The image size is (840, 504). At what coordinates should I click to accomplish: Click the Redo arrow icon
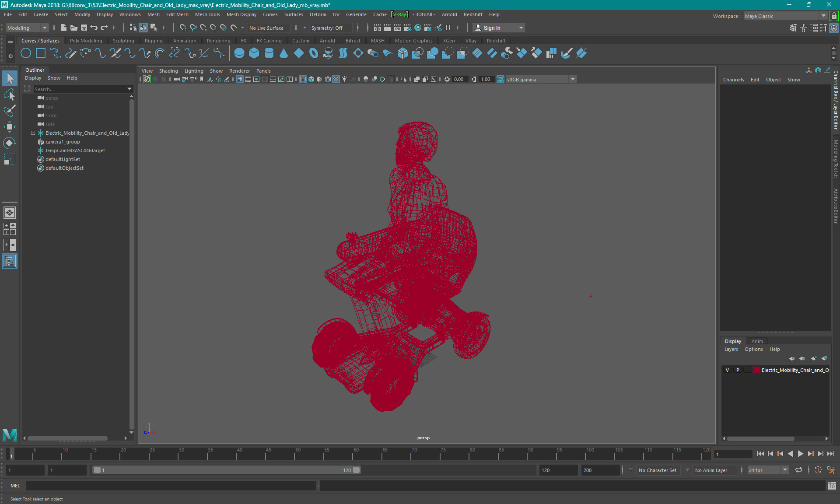point(104,28)
